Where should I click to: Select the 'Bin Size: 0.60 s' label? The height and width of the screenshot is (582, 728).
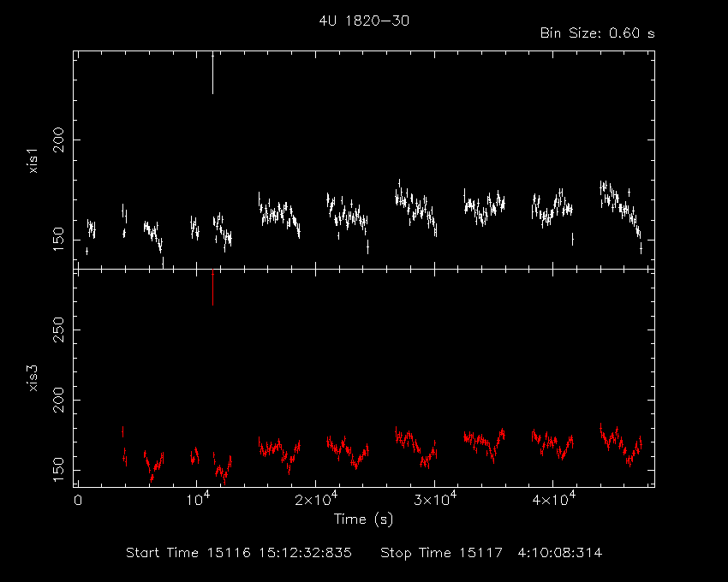click(598, 33)
